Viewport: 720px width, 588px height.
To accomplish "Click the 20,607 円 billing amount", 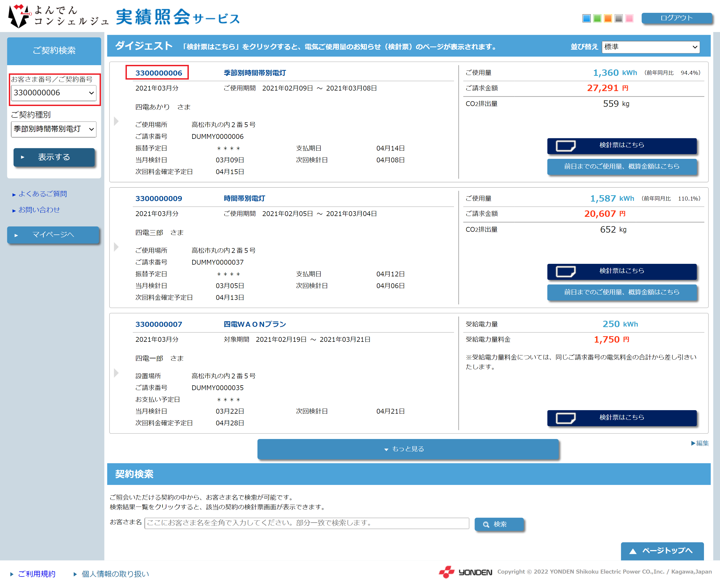I will click(x=605, y=214).
